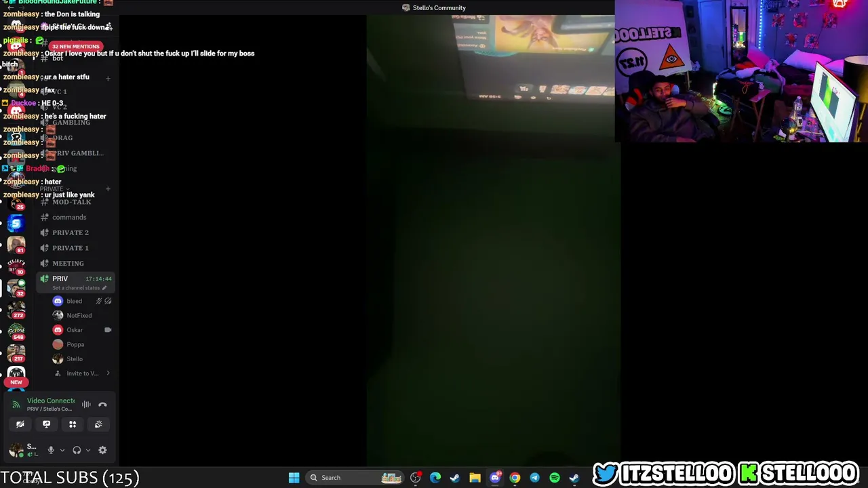Open OBS Studio from taskbar
This screenshot has width=868, height=488.
coord(416,478)
